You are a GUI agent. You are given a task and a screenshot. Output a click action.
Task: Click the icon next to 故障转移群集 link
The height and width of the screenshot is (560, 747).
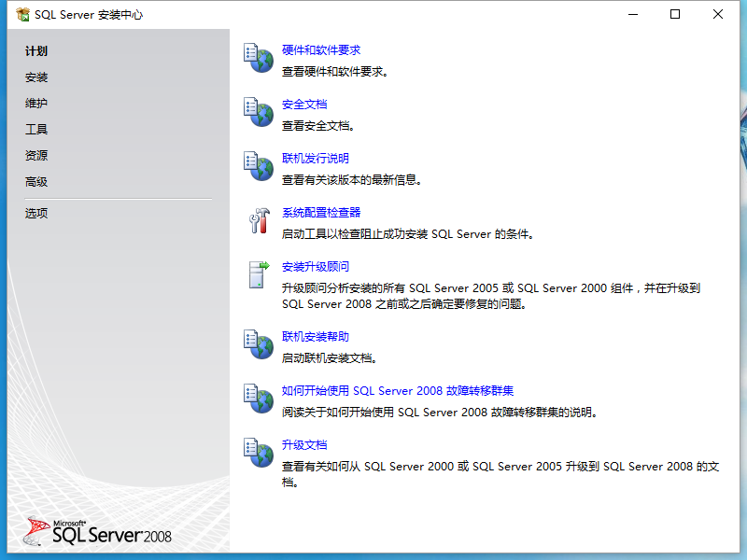tap(259, 399)
